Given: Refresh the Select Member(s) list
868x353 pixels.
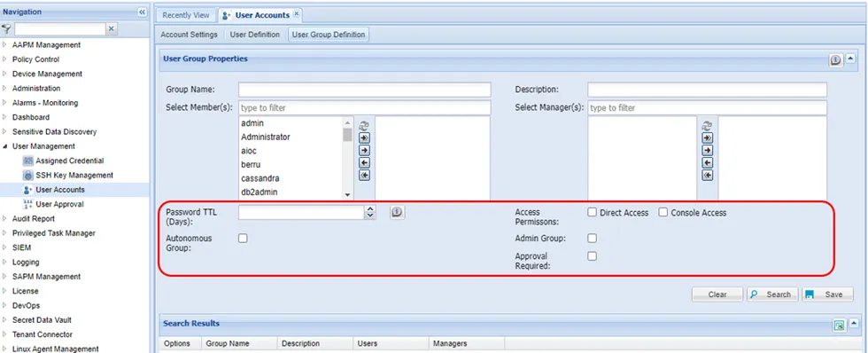Looking at the screenshot, I should pyautogui.click(x=364, y=126).
